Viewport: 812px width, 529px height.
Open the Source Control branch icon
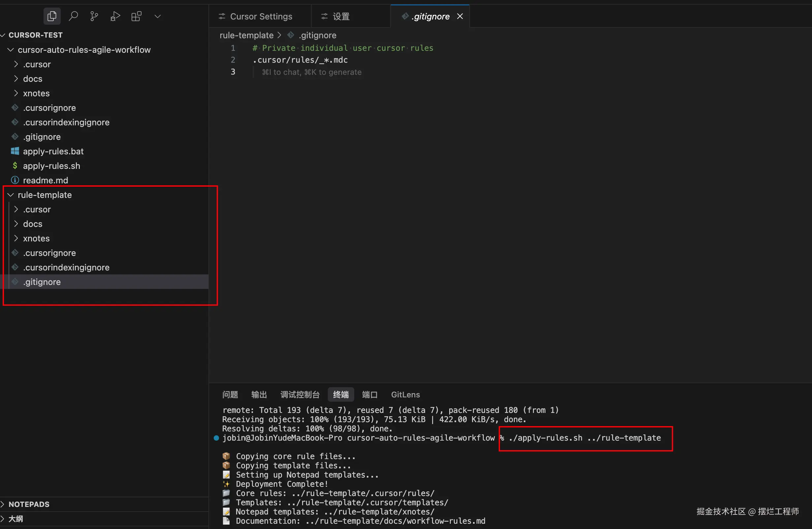(x=94, y=16)
